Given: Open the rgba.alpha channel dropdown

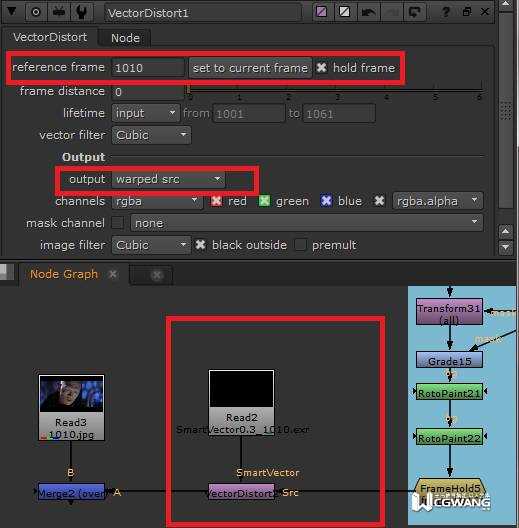Looking at the screenshot, I should [437, 201].
